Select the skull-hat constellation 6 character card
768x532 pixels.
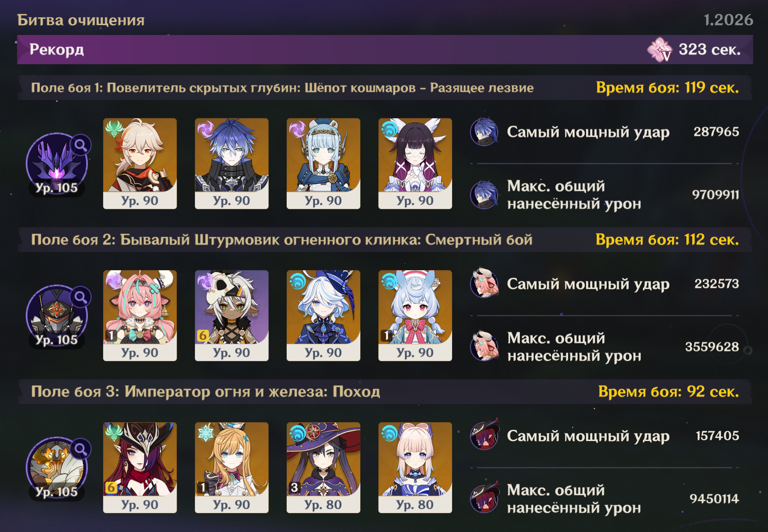tap(232, 316)
